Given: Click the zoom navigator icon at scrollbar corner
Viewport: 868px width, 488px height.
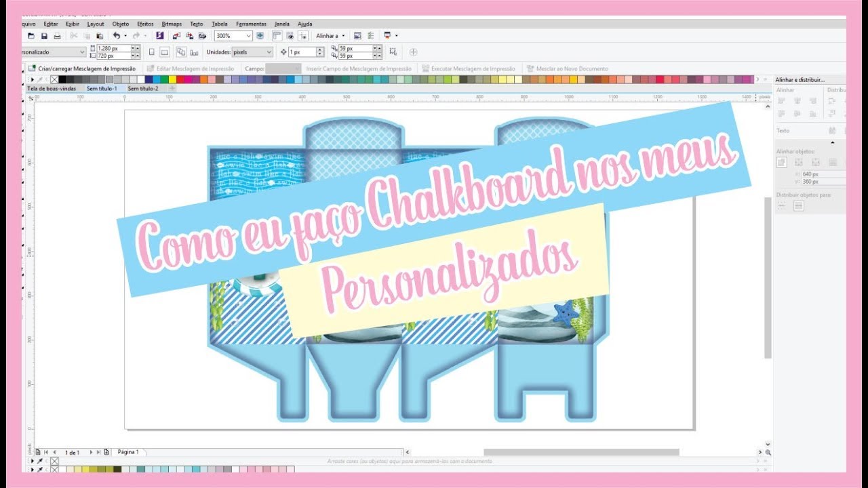Looking at the screenshot, I should pyautogui.click(x=768, y=452).
